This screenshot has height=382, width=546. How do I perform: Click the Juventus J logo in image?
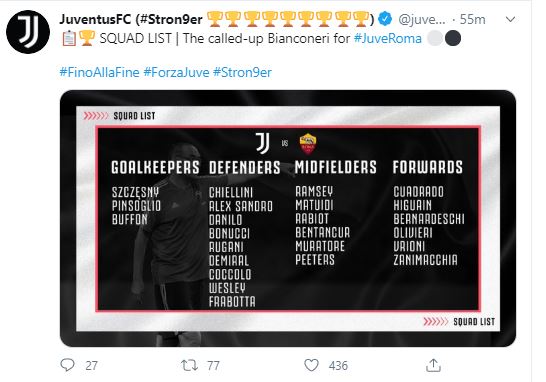click(263, 143)
